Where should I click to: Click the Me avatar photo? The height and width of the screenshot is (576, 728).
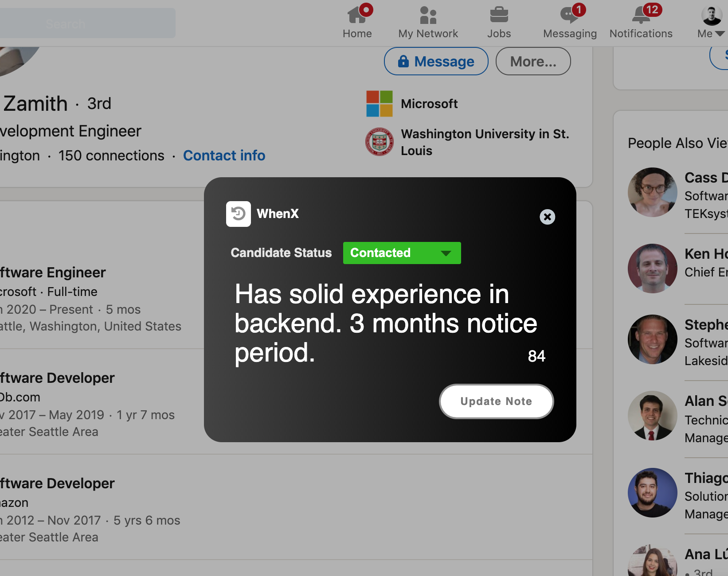pyautogui.click(x=712, y=15)
